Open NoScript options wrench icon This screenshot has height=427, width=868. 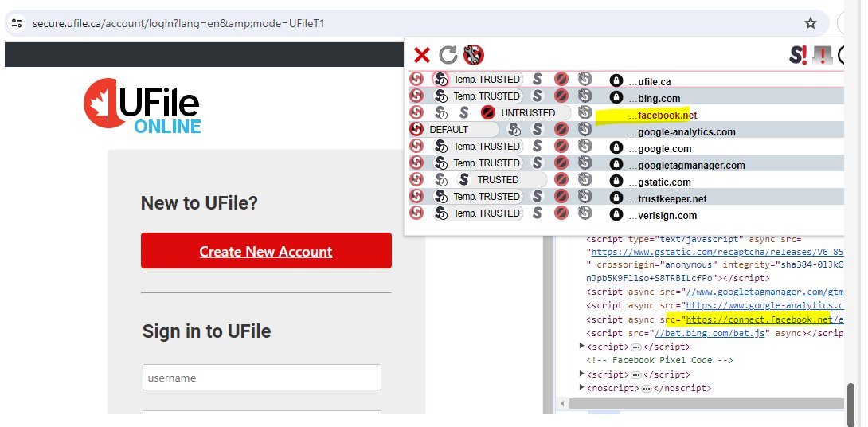(473, 56)
